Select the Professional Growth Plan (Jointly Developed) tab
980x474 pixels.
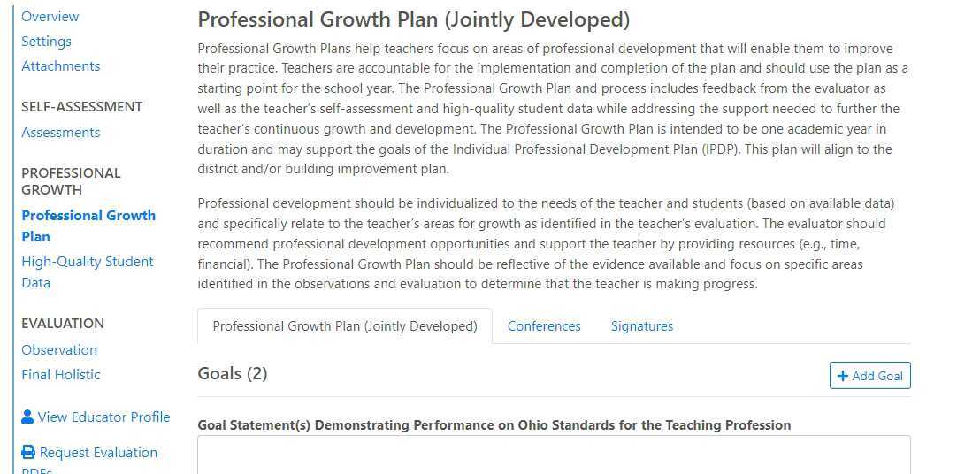click(344, 326)
